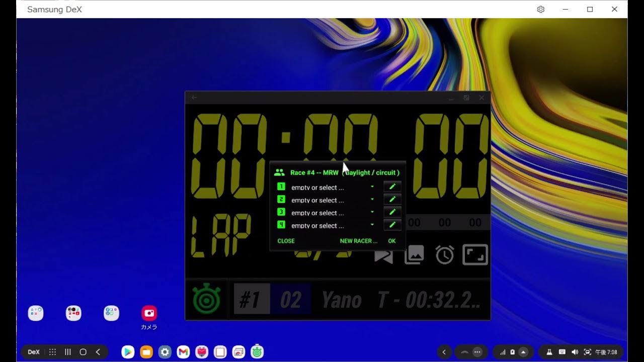Viewport: 644px width, 362px height.
Task: Click the back arrow in stopwatch window titlebar
Action: click(194, 98)
